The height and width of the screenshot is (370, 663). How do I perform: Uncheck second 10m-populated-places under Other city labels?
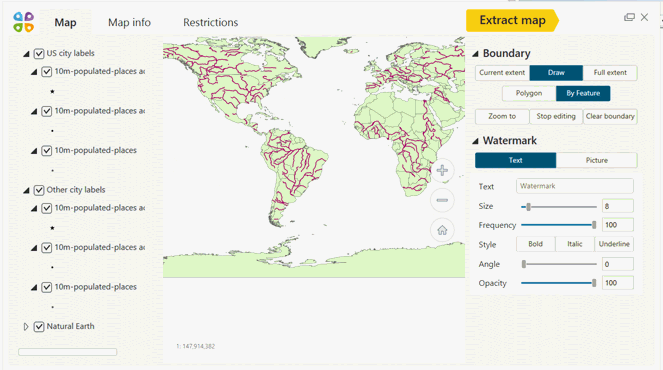pyautogui.click(x=47, y=248)
